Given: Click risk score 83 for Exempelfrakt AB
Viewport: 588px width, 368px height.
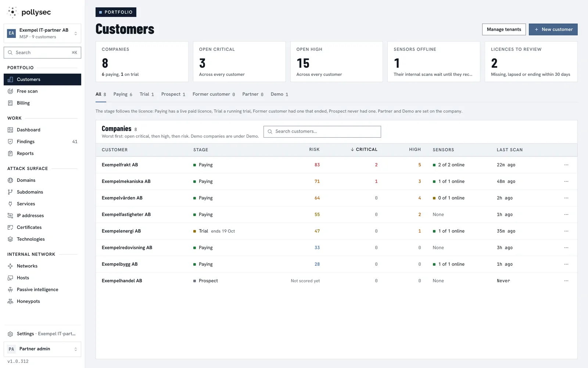Looking at the screenshot, I should (317, 165).
